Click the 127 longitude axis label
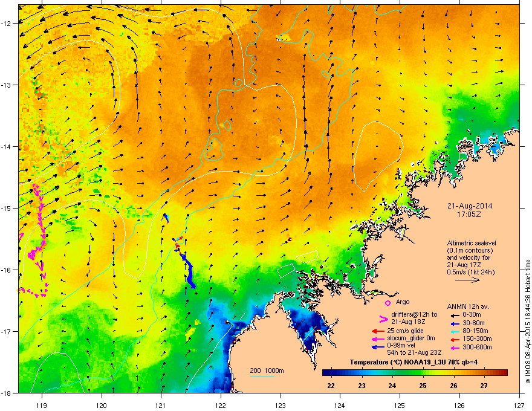This screenshot has width=532, height=411. pos(519,405)
